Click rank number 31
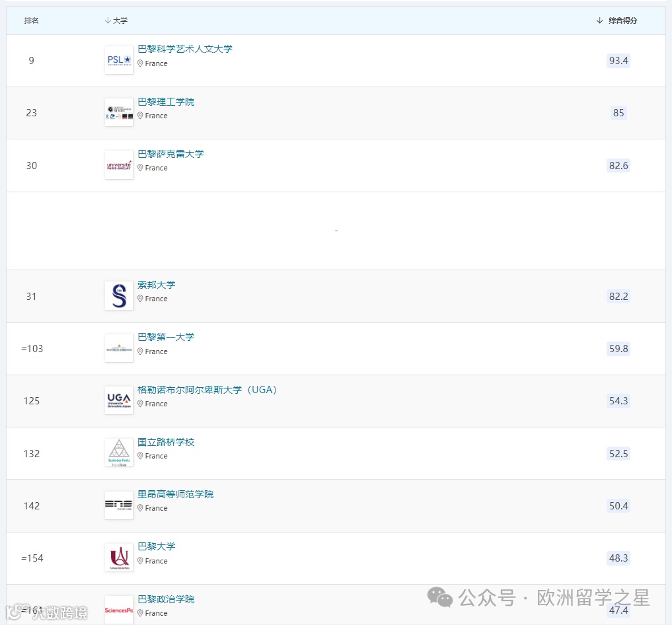672x625 pixels. [31, 297]
